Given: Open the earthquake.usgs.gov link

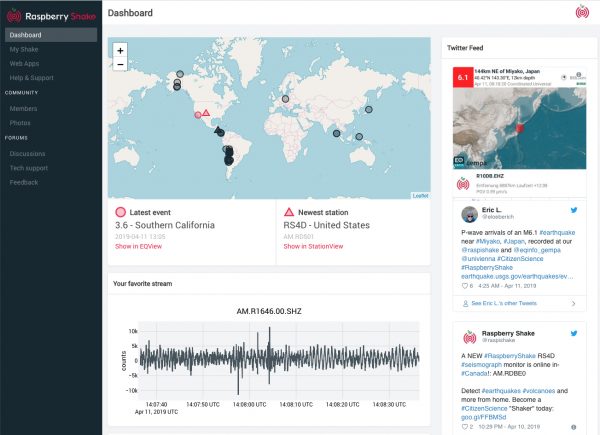Looking at the screenshot, I should (517, 276).
